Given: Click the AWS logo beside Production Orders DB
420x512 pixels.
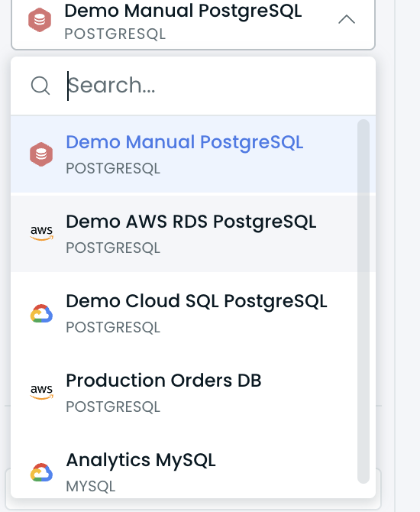Looking at the screenshot, I should tap(41, 392).
